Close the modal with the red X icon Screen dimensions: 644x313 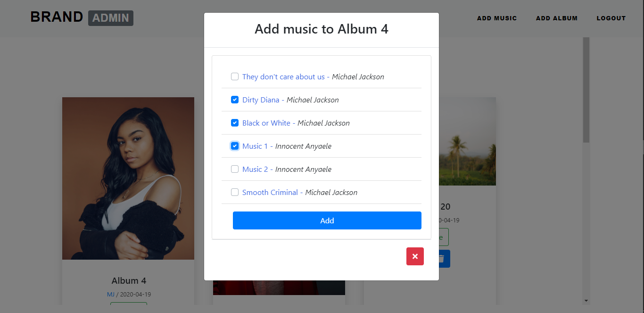[415, 256]
